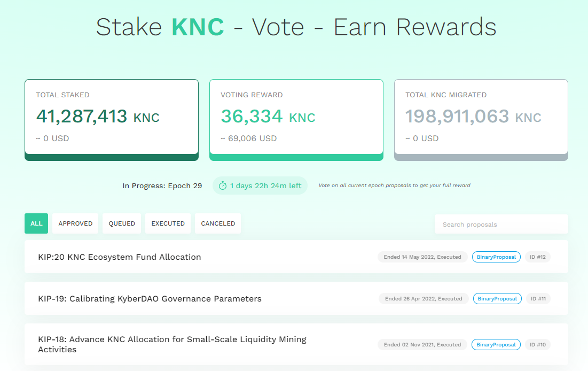Click BinaryProposal tag on KIP-19 row

pos(497,298)
